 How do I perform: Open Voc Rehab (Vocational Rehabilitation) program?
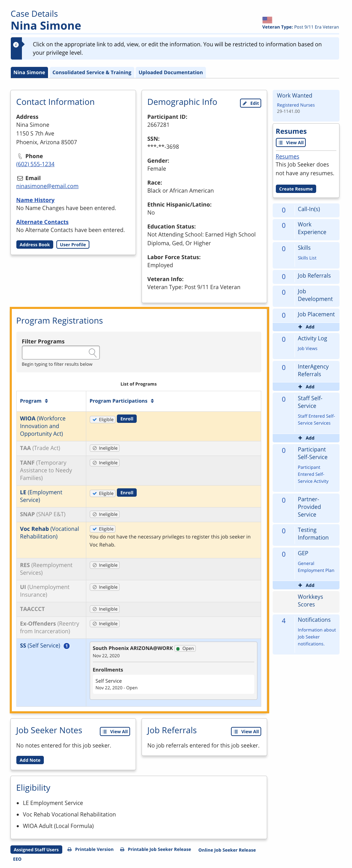49,533
